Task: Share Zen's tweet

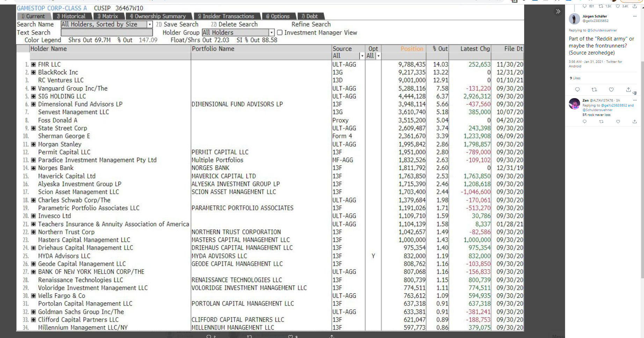Action: tap(635, 122)
